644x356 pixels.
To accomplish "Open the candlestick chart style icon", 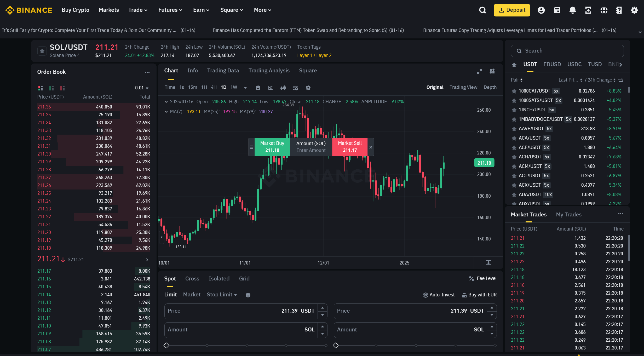I will [x=283, y=88].
